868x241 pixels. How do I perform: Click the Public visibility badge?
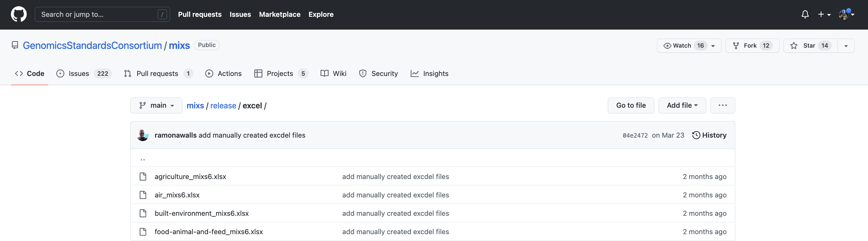[206, 45]
